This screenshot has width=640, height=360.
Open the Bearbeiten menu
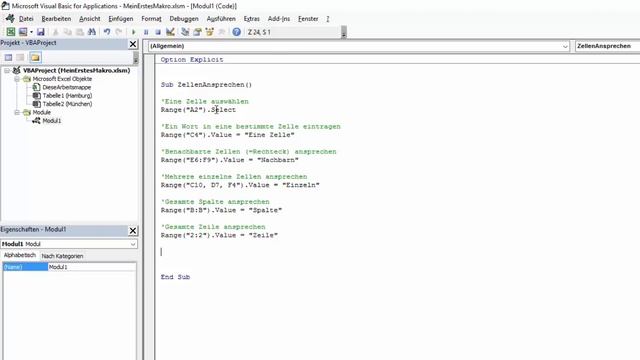(56, 19)
